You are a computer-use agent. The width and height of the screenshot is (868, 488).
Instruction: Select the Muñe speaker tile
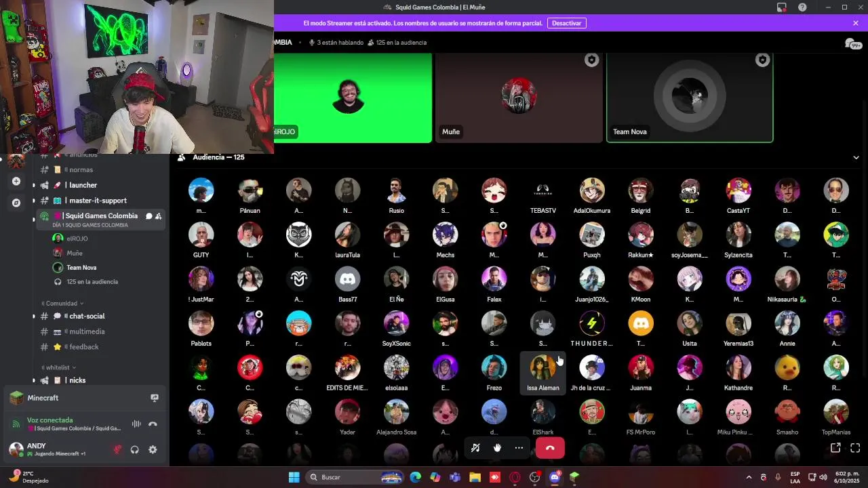[519, 98]
